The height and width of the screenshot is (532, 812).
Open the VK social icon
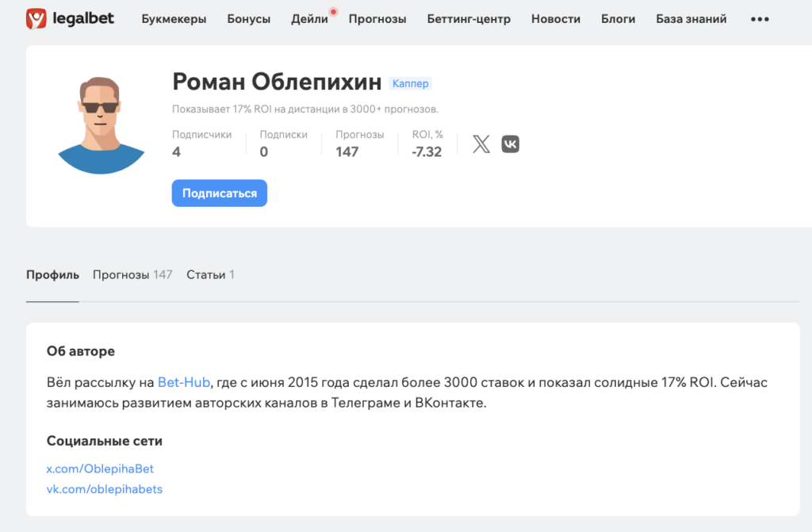coord(510,144)
